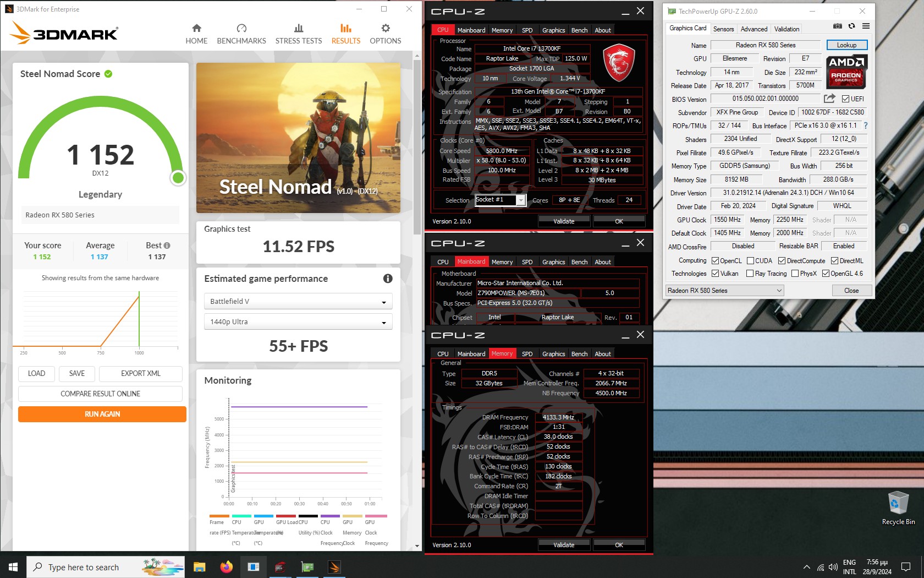This screenshot has height=578, width=924.
Task: Toggle the CUDA checkbox
Action: [750, 261]
